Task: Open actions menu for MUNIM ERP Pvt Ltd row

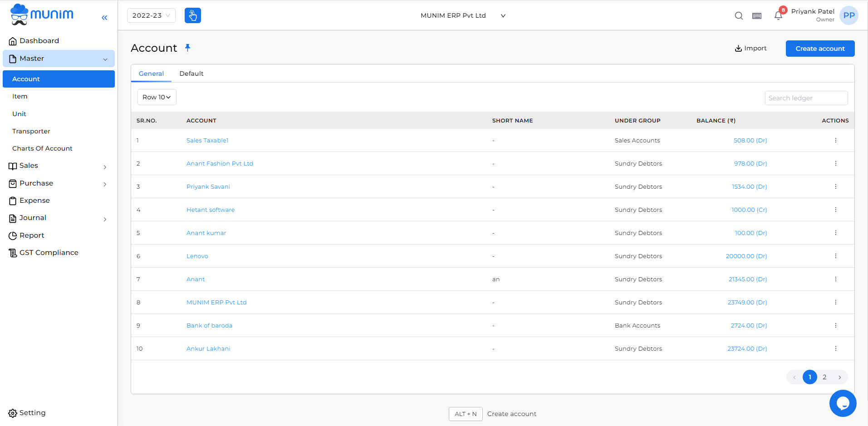Action: pos(835,302)
